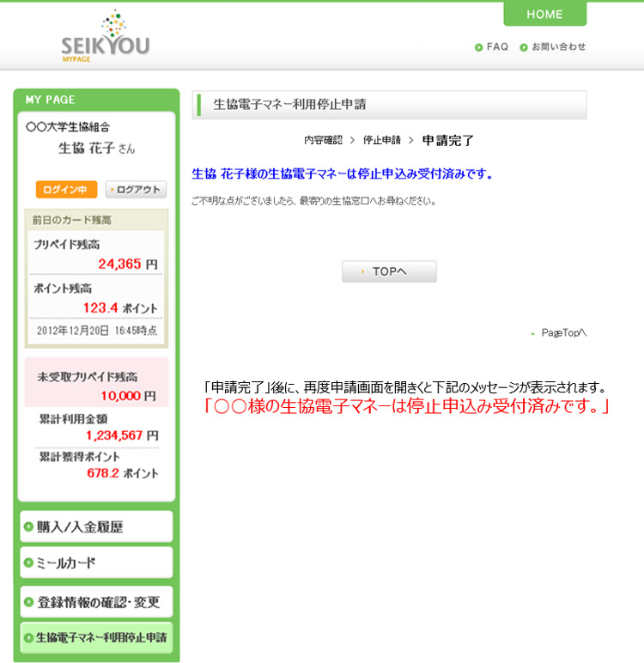Image resolution: width=644 pixels, height=663 pixels.
Task: Open the ミールカード menu item
Action: [x=96, y=563]
